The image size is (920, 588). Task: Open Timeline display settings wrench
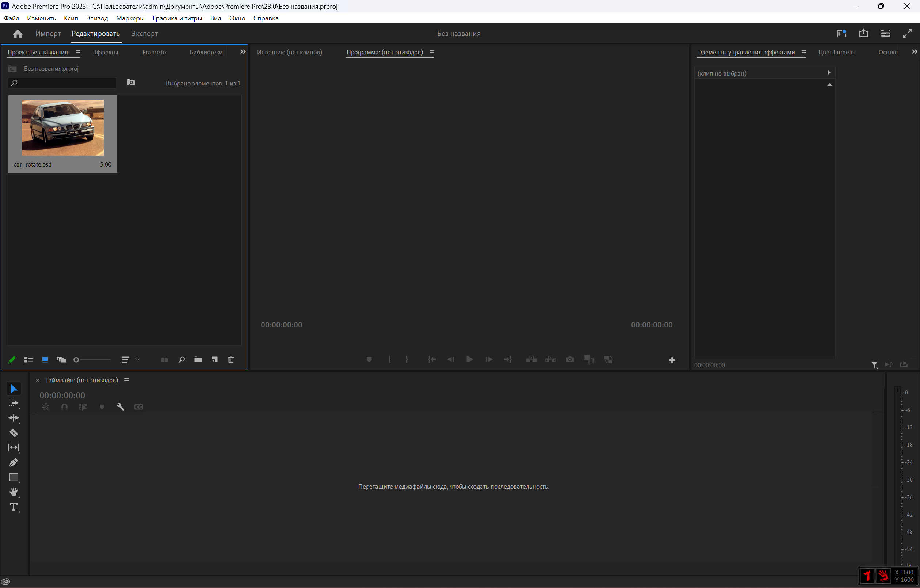(x=121, y=407)
